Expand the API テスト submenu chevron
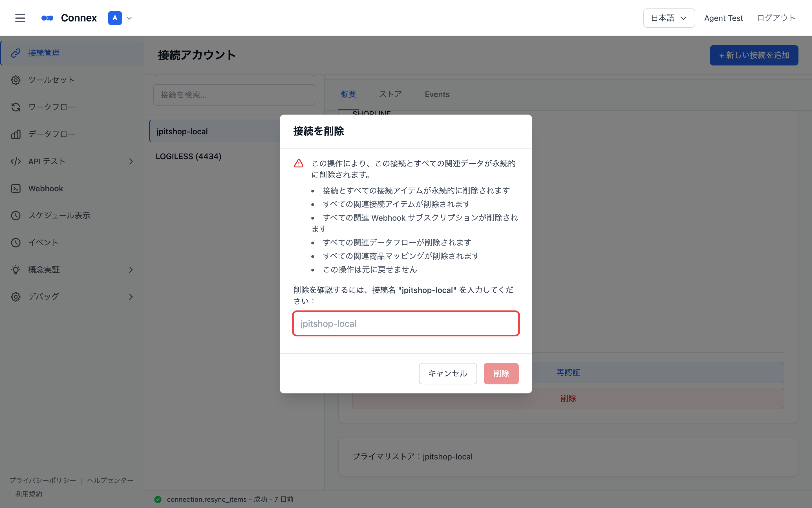812x508 pixels. click(131, 162)
